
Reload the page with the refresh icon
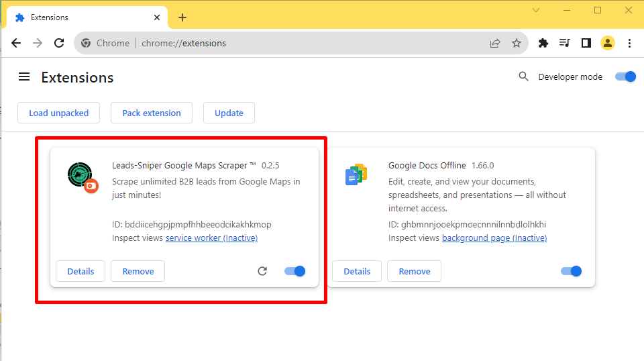click(59, 43)
